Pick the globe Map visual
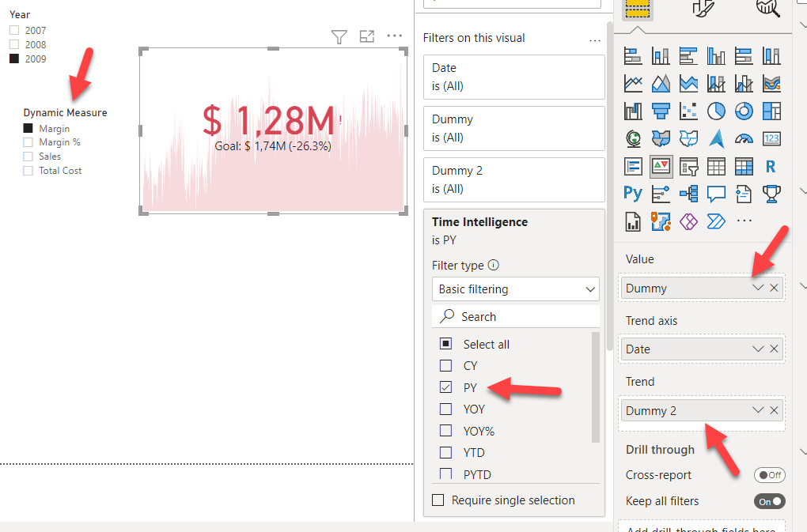 pos(633,139)
